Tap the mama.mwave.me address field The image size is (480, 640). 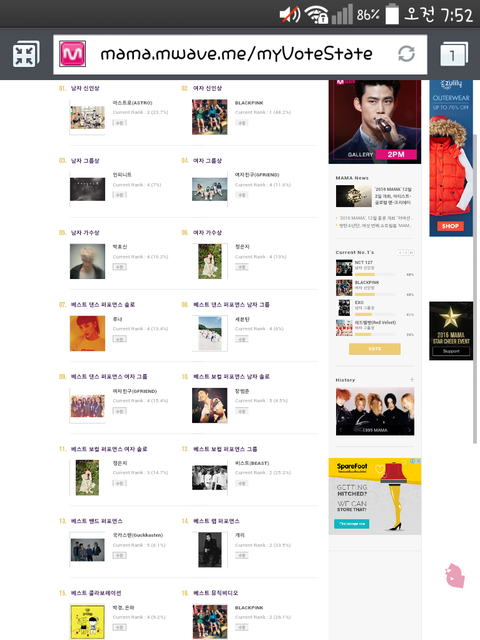click(240, 54)
